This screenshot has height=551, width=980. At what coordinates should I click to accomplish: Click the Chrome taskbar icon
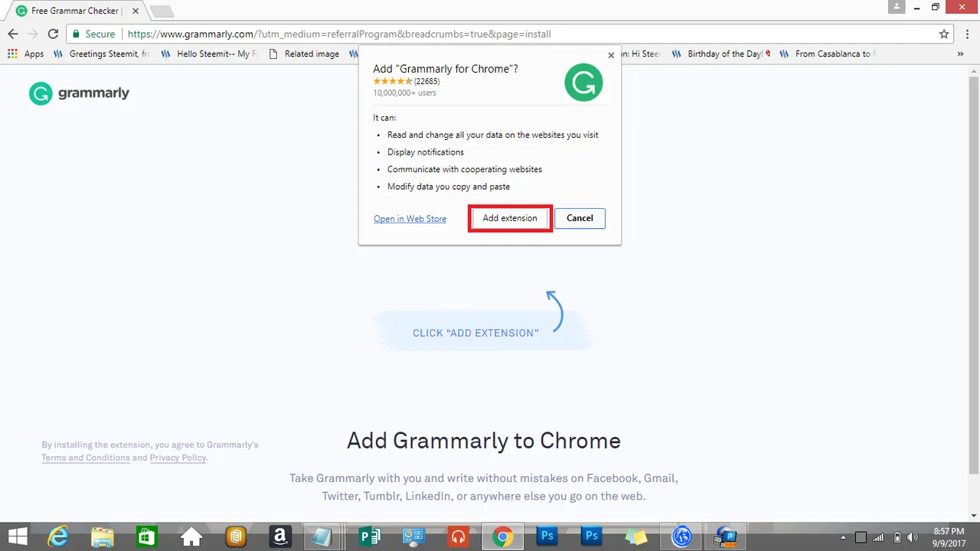coord(503,536)
